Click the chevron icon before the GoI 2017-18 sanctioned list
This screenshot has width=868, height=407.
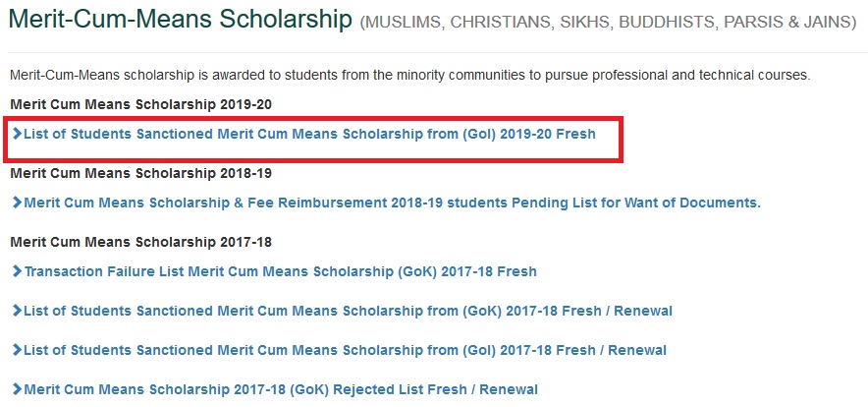pos(17,350)
